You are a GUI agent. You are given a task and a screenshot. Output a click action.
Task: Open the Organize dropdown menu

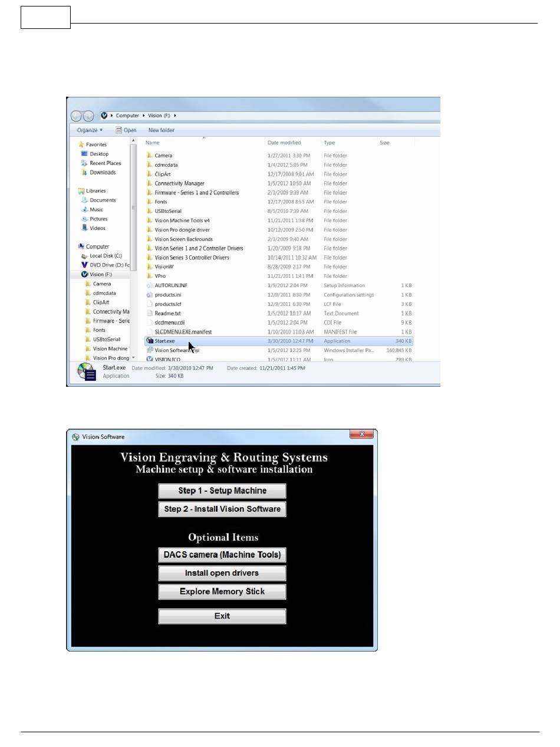tap(89, 130)
